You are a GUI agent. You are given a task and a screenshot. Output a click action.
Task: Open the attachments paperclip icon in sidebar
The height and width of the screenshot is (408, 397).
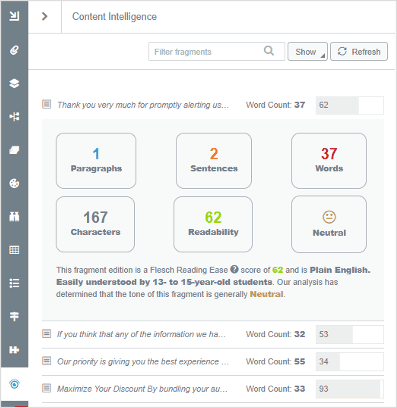click(14, 50)
